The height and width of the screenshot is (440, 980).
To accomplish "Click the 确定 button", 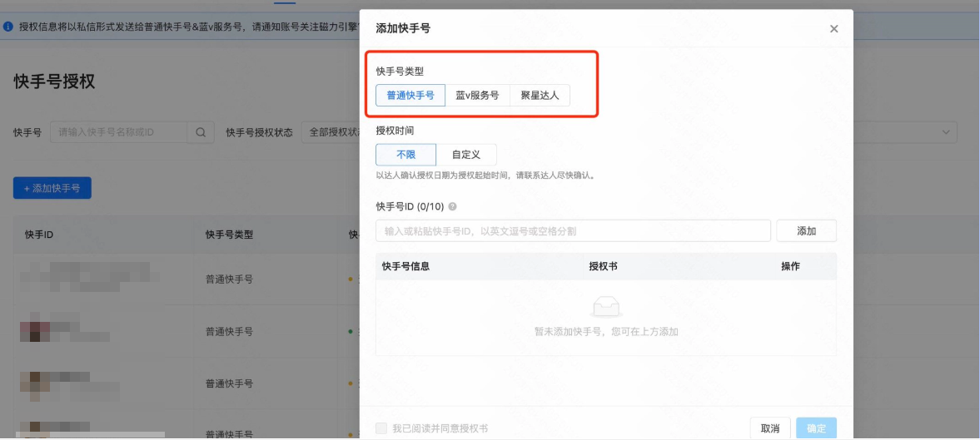I will (816, 428).
